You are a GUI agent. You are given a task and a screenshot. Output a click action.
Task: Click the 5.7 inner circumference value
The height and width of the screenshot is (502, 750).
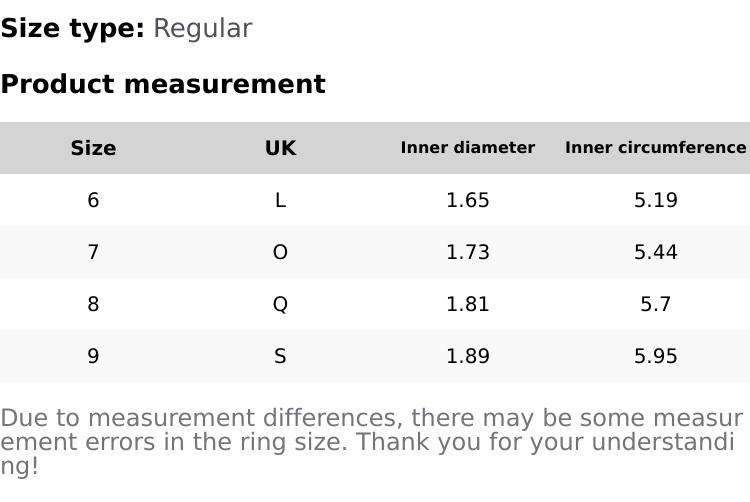point(655,304)
